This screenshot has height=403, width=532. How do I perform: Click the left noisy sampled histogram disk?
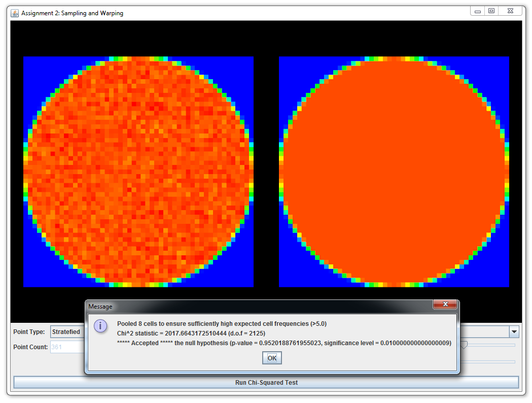(138, 172)
